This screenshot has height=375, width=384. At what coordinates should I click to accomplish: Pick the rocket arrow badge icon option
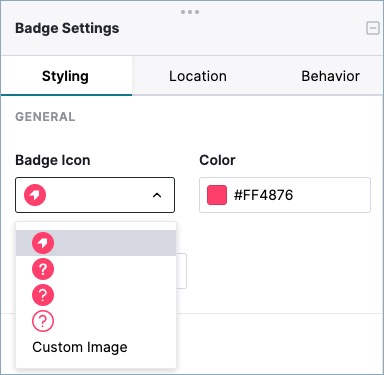(x=96, y=243)
